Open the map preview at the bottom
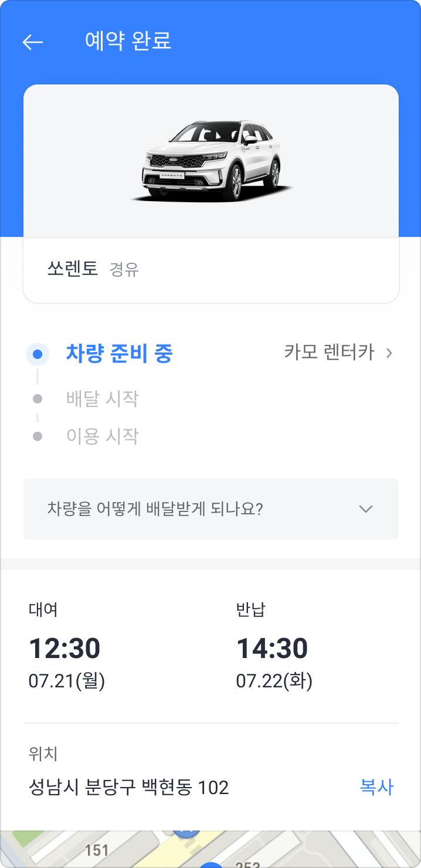 coord(210,849)
